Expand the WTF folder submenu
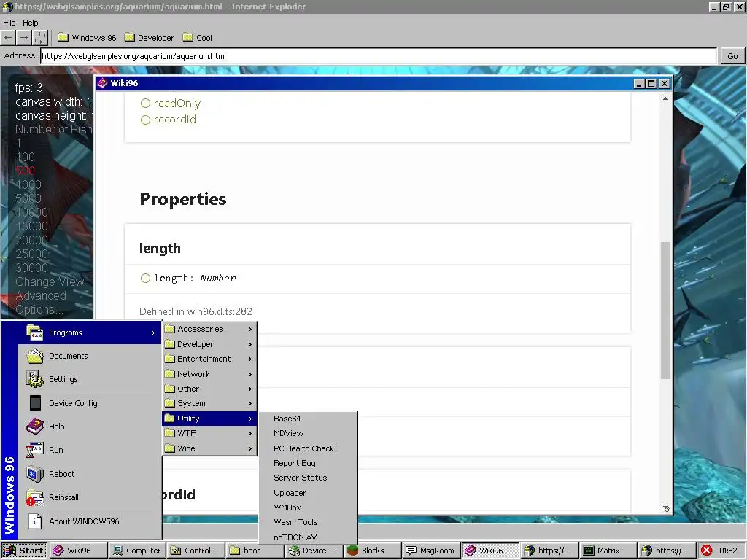This screenshot has width=747, height=560. pos(209,433)
